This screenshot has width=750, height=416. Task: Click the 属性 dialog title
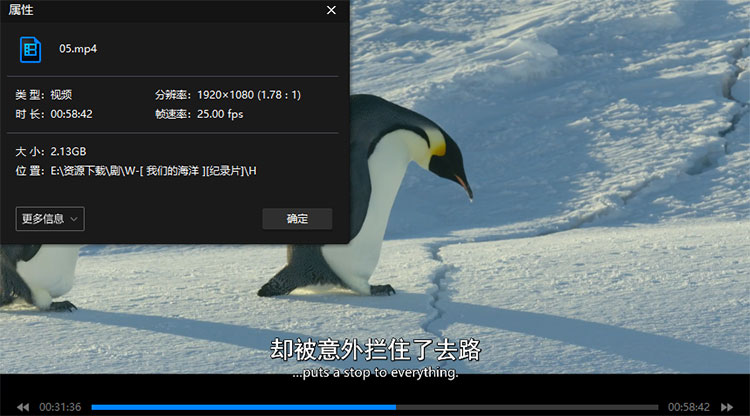[x=22, y=10]
